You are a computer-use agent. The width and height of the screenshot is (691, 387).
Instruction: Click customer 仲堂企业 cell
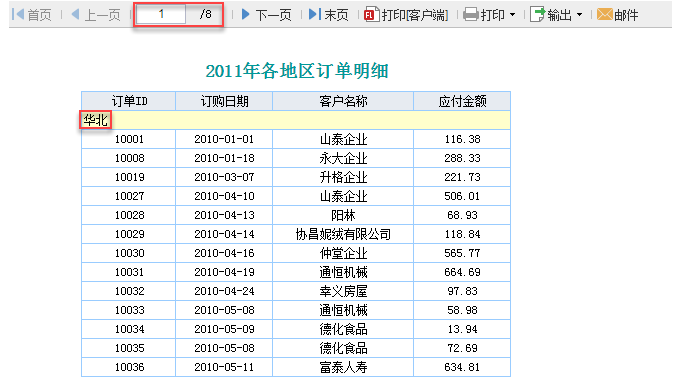343,253
